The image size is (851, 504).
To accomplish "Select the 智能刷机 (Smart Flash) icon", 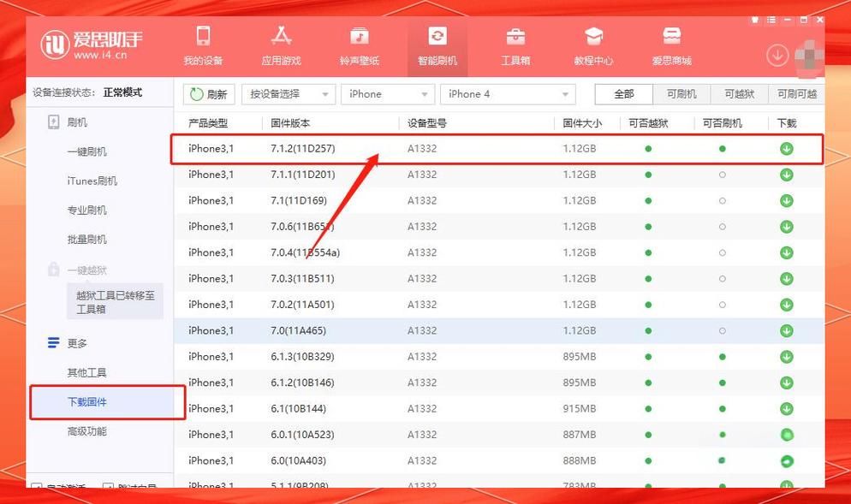I will tap(437, 43).
